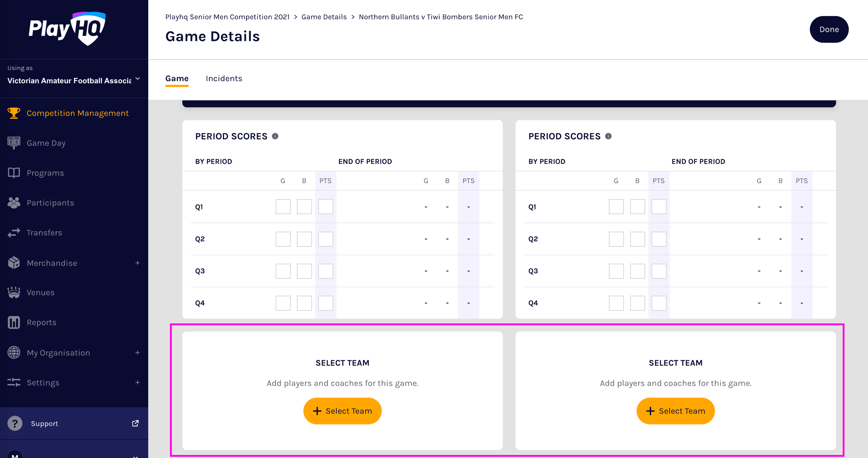The image size is (868, 458).
Task: Click Game Details breadcrumb link
Action: point(324,17)
